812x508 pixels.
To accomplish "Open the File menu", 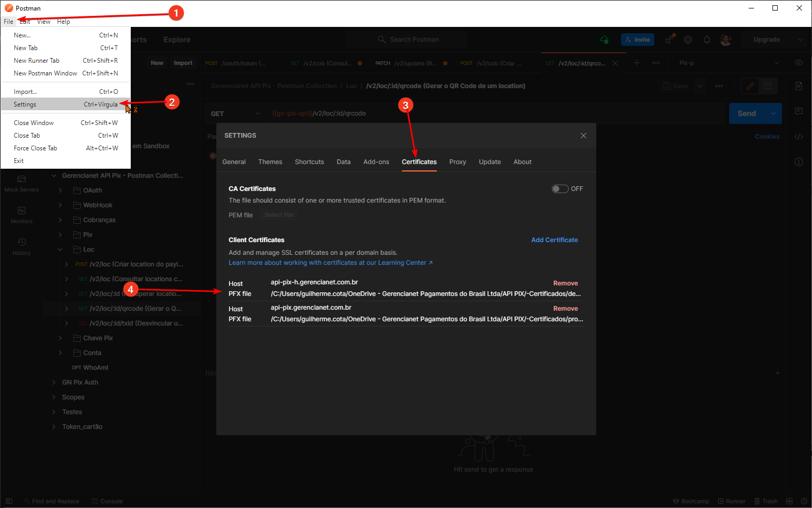I will (8, 22).
